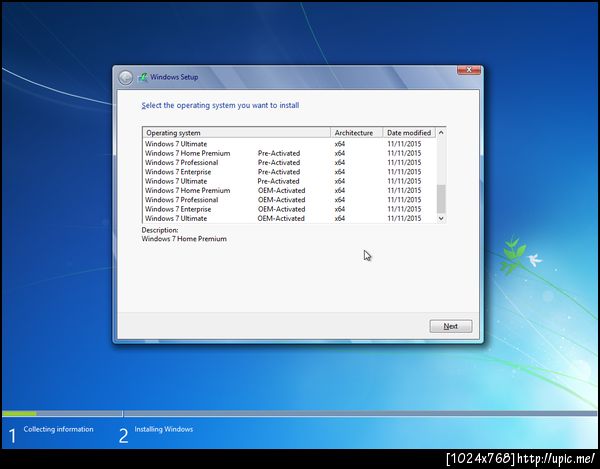Click the 'Installing Windows' step label
This screenshot has height=469, width=600.
pos(164,430)
